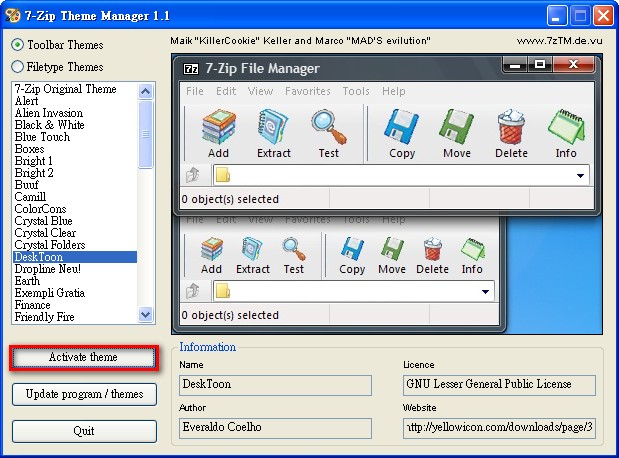Click the 7z logo in preview title bar
This screenshot has width=619, height=458.
(x=191, y=69)
